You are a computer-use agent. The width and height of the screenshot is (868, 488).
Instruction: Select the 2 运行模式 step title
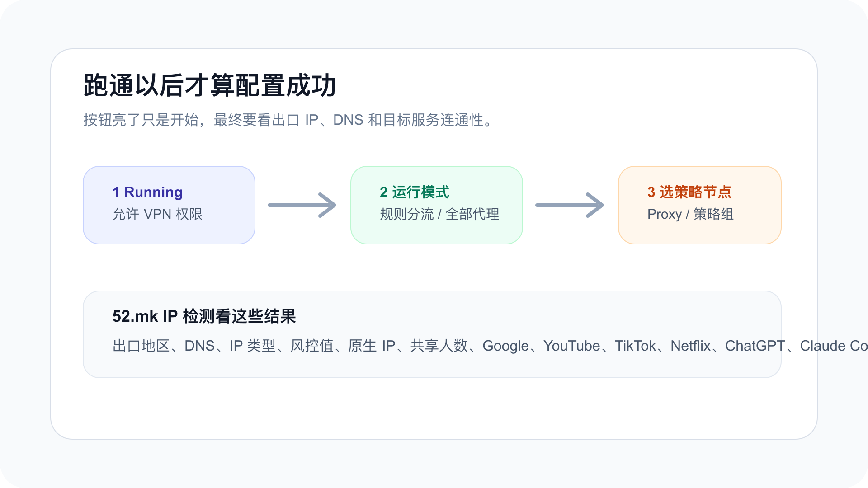click(415, 192)
